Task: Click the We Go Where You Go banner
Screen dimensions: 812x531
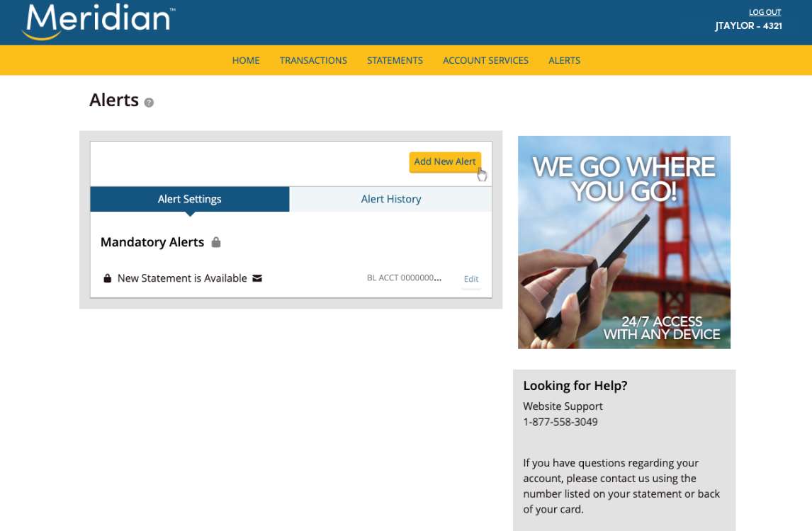Action: 624,242
